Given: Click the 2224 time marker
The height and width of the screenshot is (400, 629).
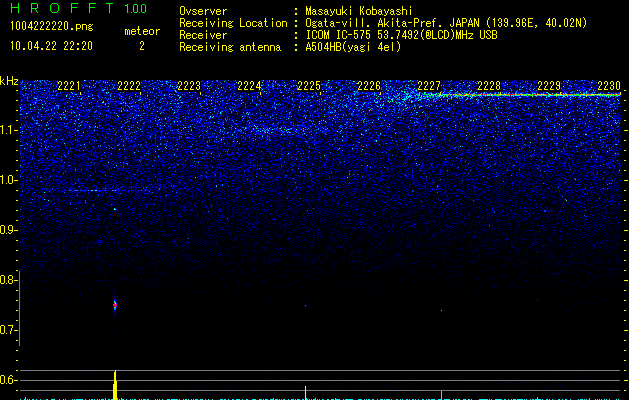Looking at the screenshot, I should 249,86.
